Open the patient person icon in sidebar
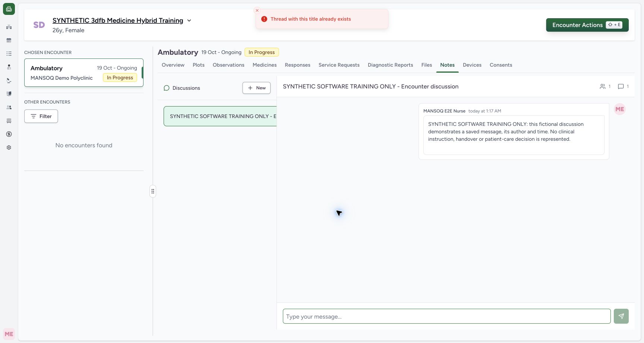The image size is (644, 343). [x=9, y=67]
